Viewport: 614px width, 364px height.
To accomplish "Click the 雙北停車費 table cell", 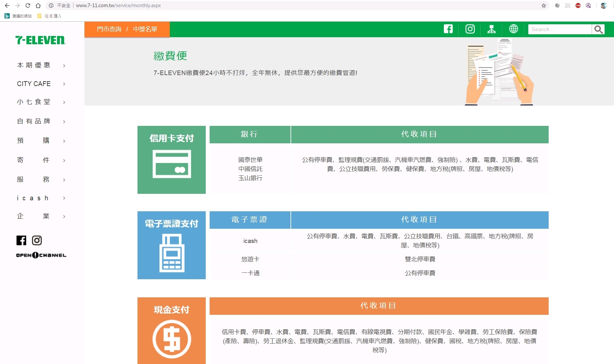I will (x=420, y=259).
